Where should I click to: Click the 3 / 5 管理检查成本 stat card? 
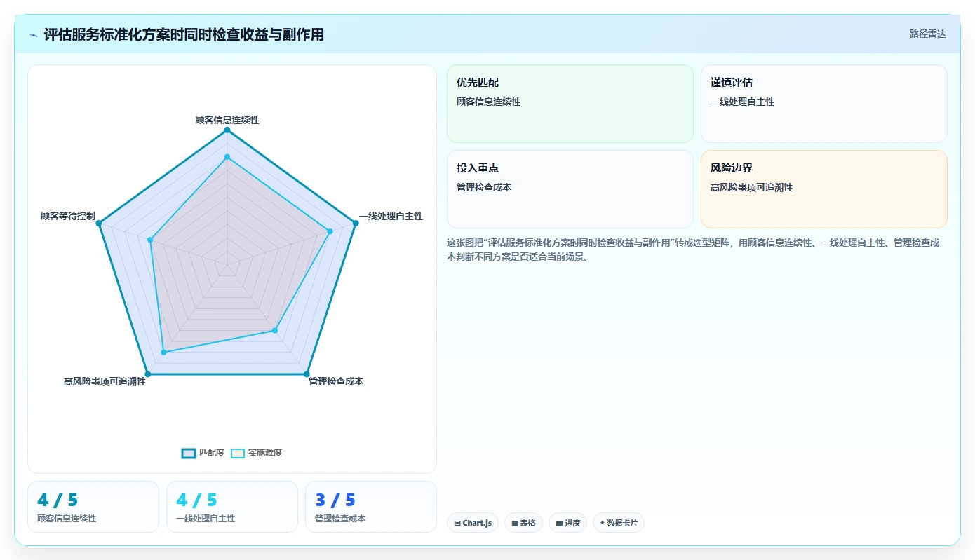371,507
